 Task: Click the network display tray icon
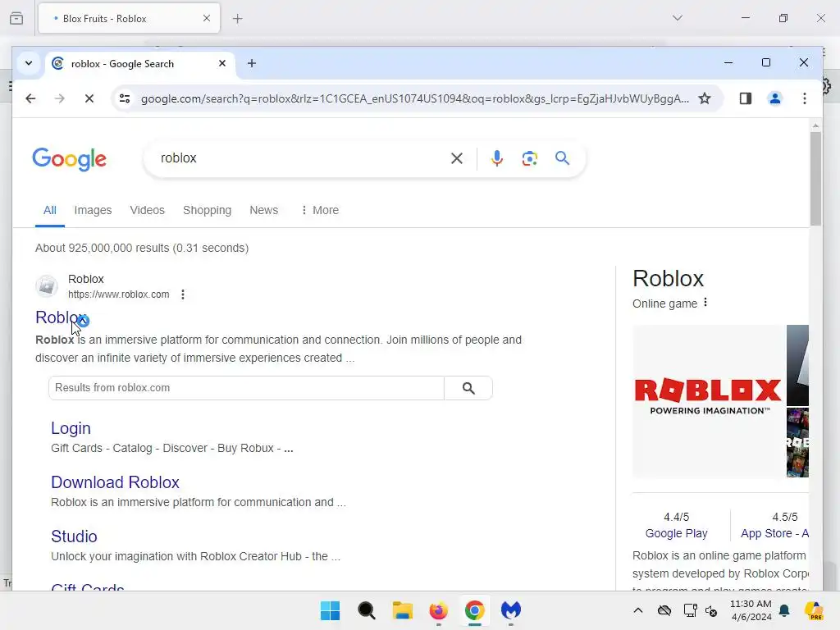[690, 610]
